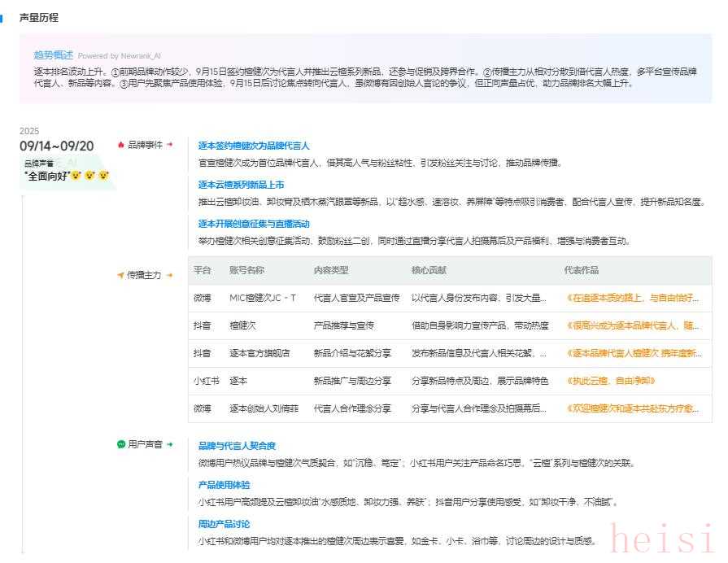728x563 pixels.
Task: Click the orange arrow after 传播主力
Action: coord(170,275)
